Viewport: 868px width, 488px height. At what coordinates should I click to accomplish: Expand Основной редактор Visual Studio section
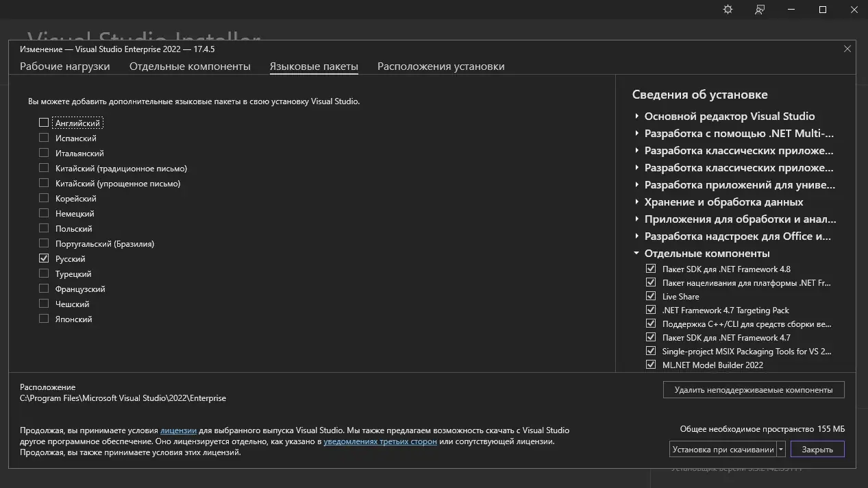pyautogui.click(x=636, y=117)
